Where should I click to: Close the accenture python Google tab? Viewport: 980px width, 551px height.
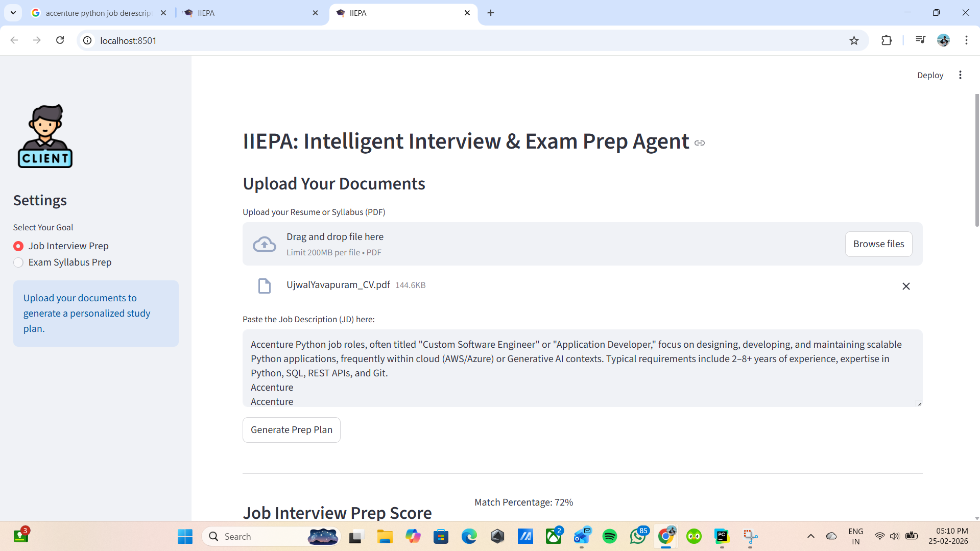click(163, 13)
